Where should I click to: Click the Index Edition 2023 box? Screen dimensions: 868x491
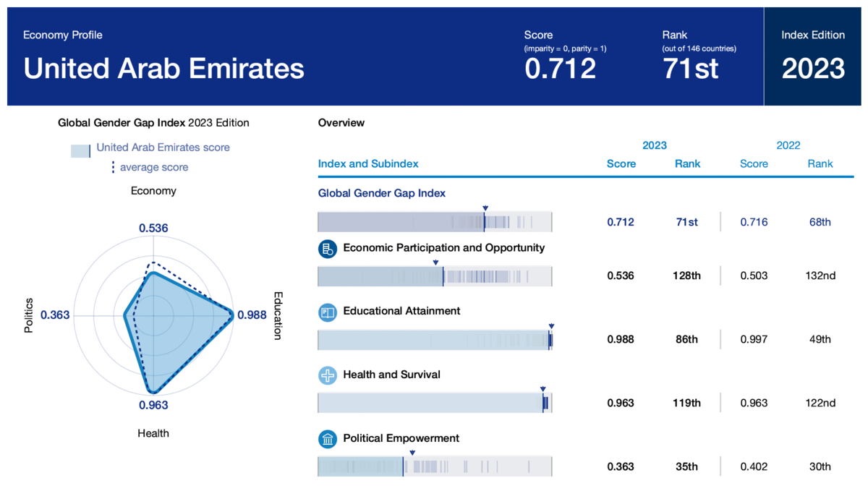tap(813, 56)
